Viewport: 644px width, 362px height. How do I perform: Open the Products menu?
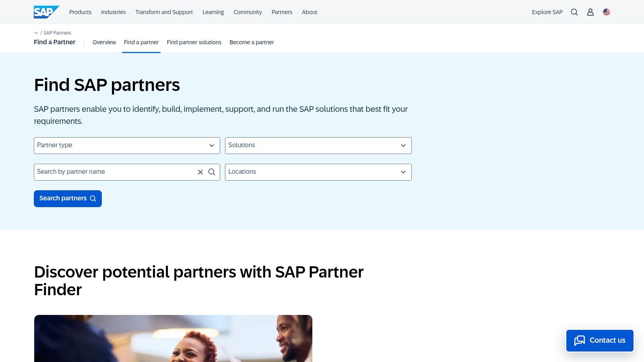[80, 12]
